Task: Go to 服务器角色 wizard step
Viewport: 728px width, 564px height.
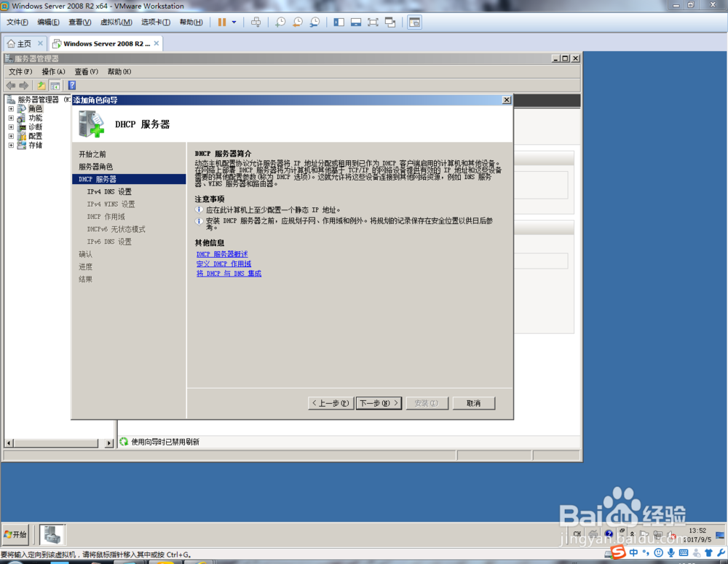Action: pos(95,167)
